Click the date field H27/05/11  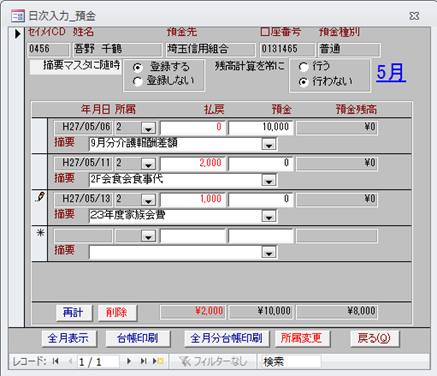(83, 163)
